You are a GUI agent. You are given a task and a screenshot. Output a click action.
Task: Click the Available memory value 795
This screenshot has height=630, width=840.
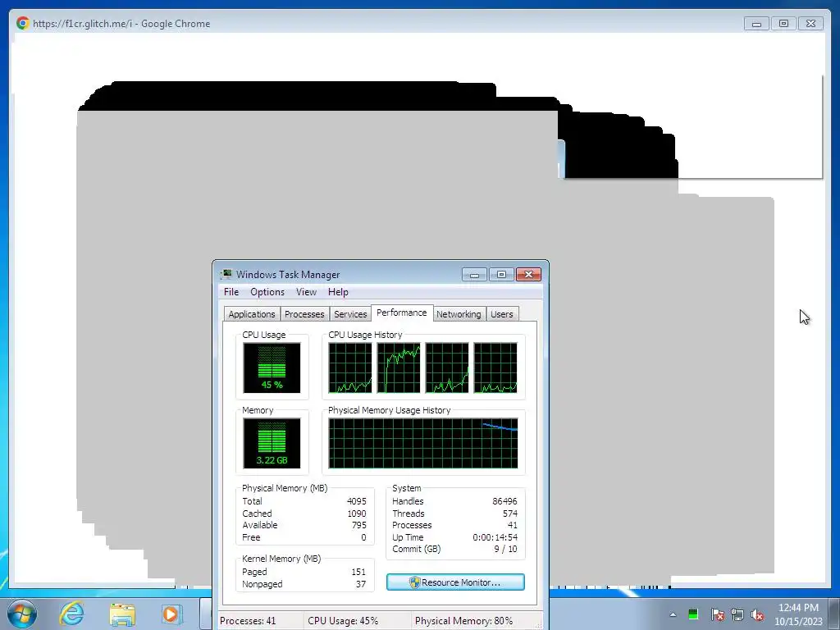pos(359,526)
